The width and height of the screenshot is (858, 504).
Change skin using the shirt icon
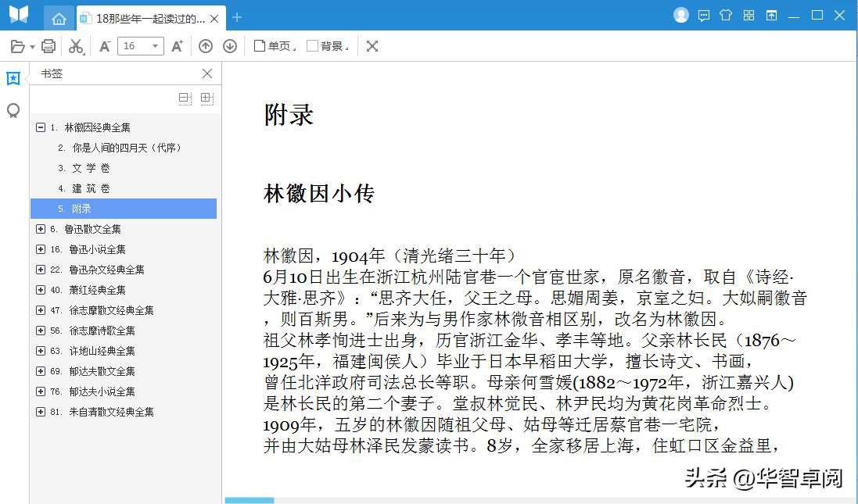click(x=727, y=15)
